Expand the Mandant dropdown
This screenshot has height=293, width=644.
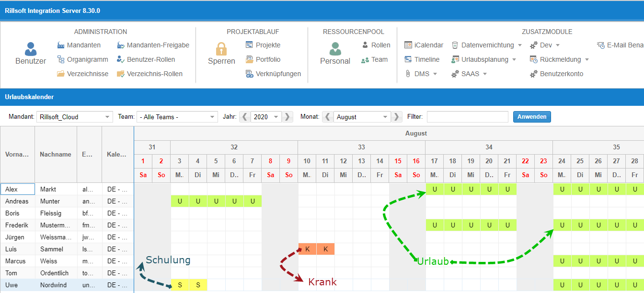click(74, 117)
